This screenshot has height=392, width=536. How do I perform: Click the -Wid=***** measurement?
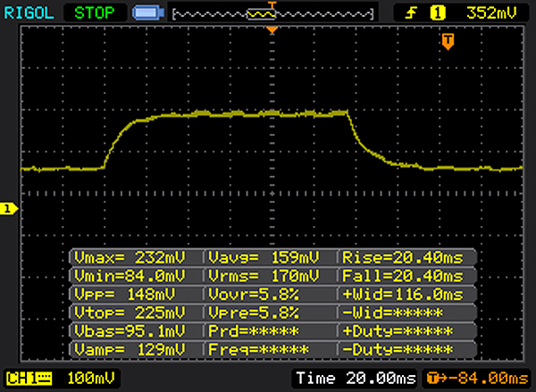tap(393, 313)
